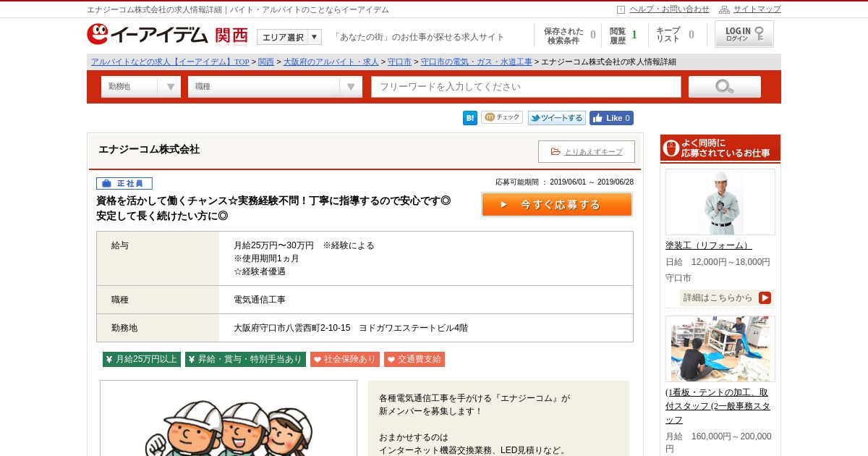
Task: Click the とりあえずキープ button
Action: pos(586,151)
